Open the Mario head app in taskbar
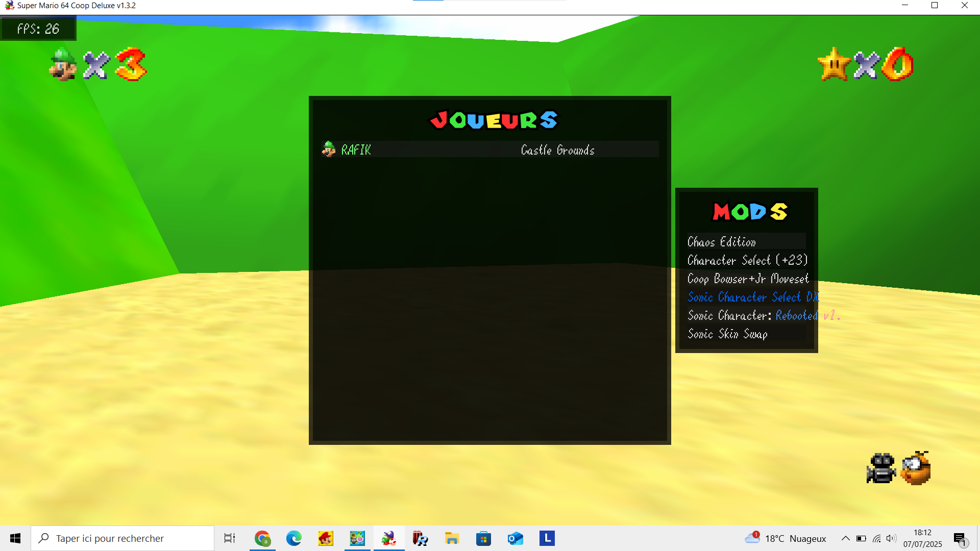 pyautogui.click(x=326, y=538)
